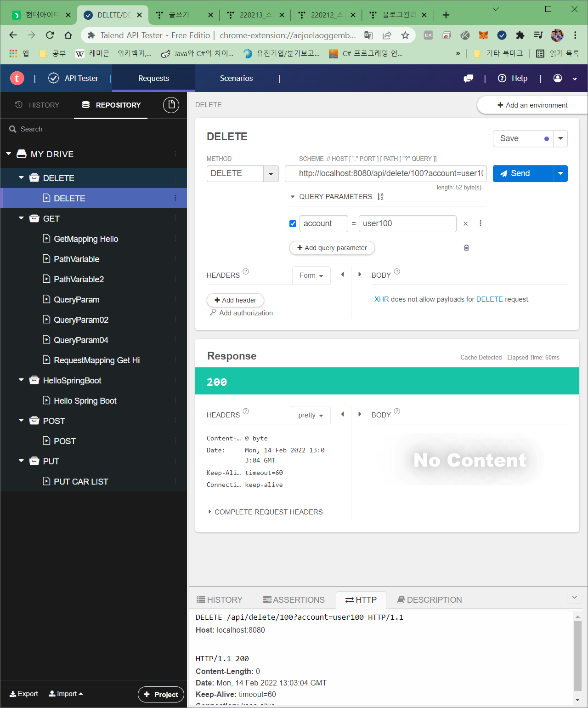Click the Export button
Viewport: 588px width, 708px height.
coord(24,694)
